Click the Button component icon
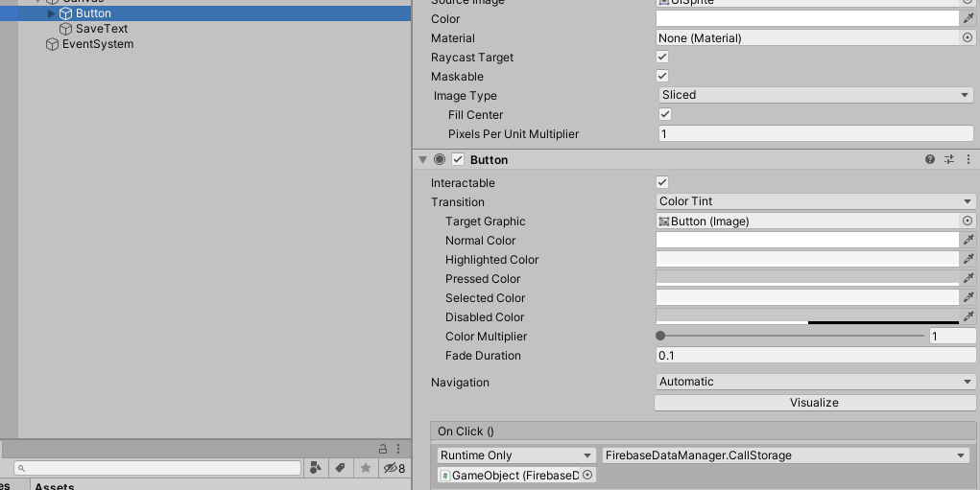The image size is (980, 490). pos(440,160)
